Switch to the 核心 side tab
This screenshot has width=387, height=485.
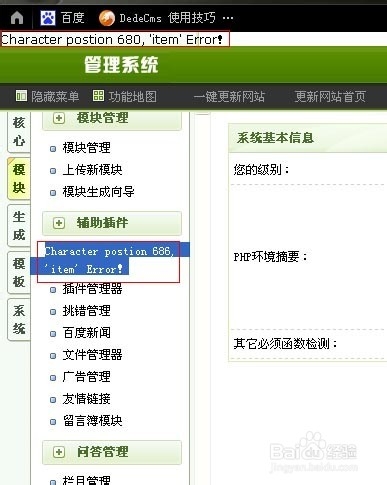(19, 132)
